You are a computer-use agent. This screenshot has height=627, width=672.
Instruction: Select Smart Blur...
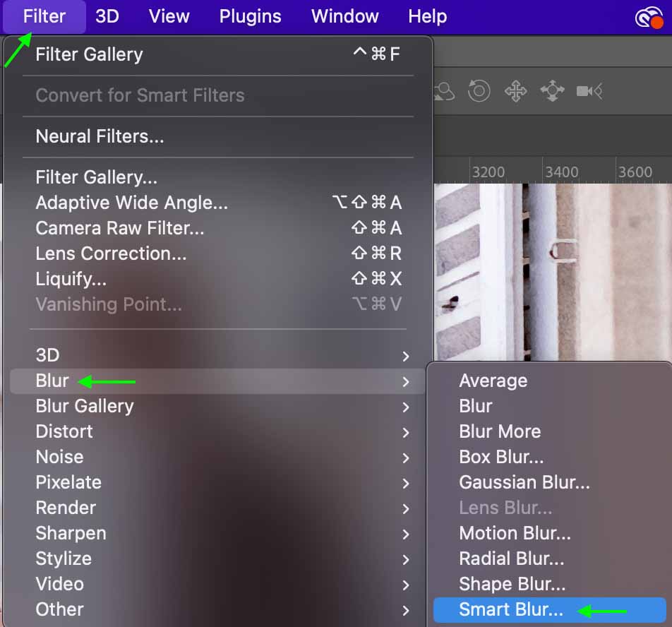[x=550, y=610]
